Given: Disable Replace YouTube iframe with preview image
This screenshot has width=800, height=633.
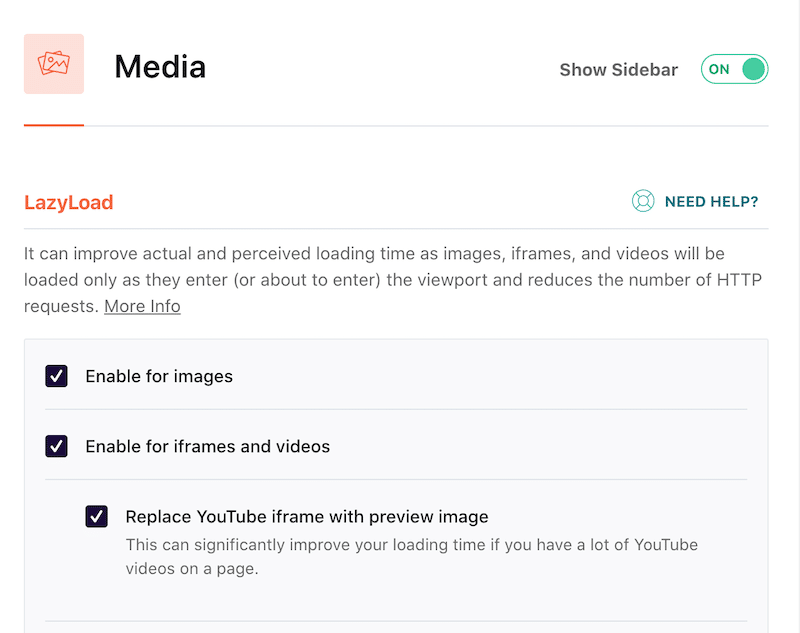Looking at the screenshot, I should tap(96, 517).
